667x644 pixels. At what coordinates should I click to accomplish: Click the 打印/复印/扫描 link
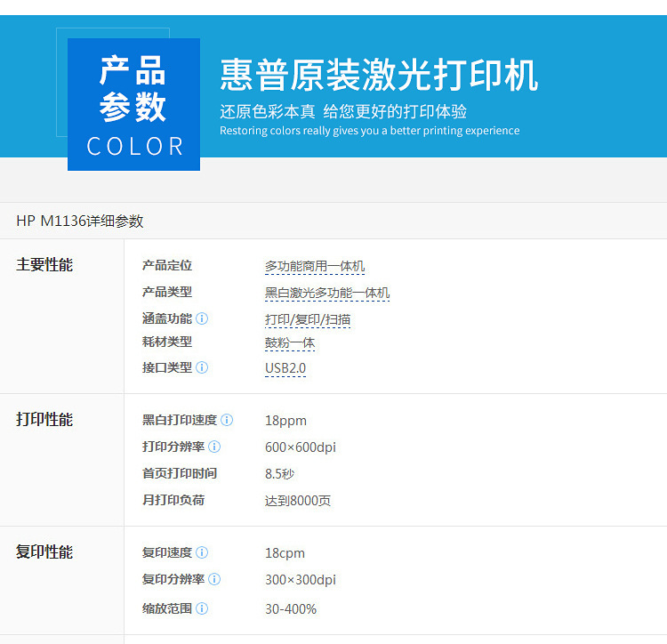pyautogui.click(x=308, y=319)
